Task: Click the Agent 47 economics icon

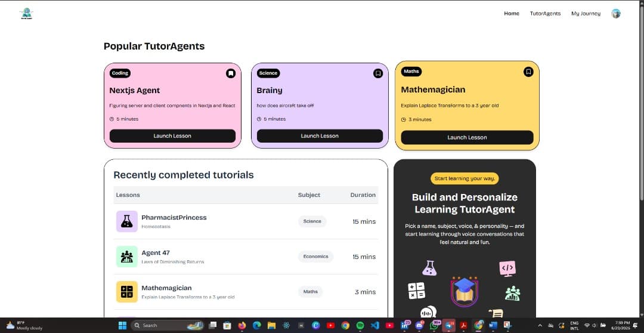Action: coord(126,257)
